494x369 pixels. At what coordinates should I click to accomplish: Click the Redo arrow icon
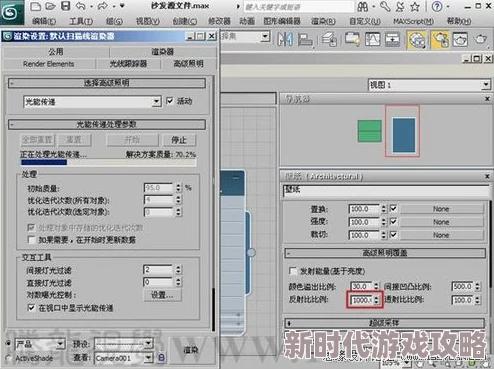[102, 6]
